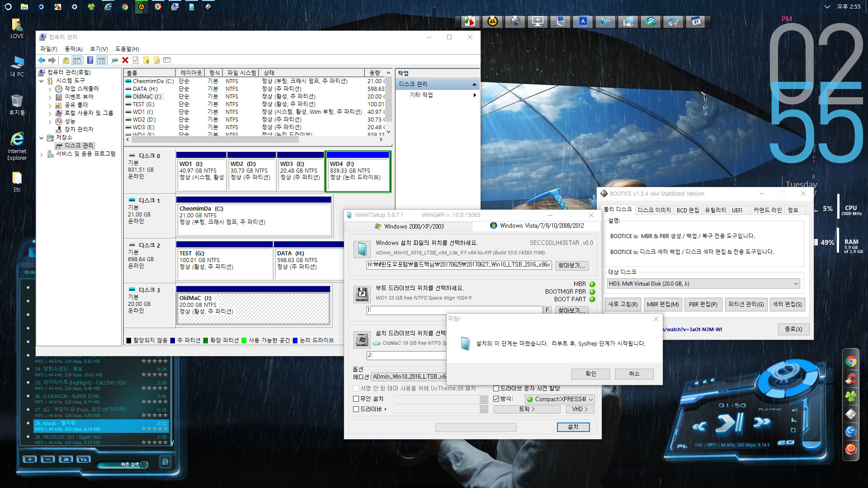
Task: Expand 이벤트 뷰어 tree node
Action: (50, 97)
